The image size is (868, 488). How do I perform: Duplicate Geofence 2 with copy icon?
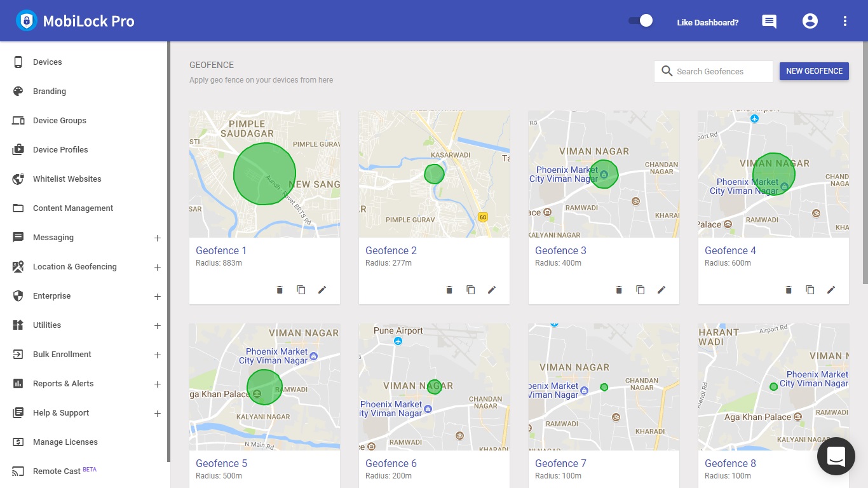(471, 290)
